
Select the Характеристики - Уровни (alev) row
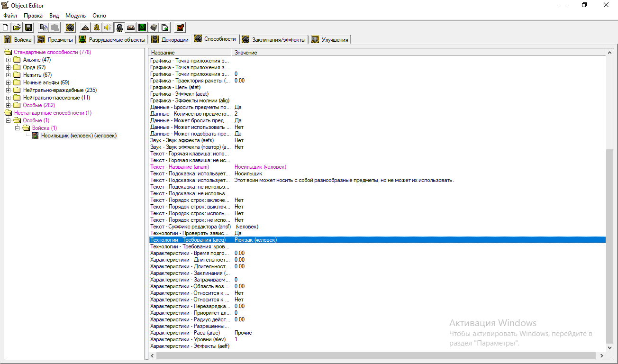coord(377,339)
